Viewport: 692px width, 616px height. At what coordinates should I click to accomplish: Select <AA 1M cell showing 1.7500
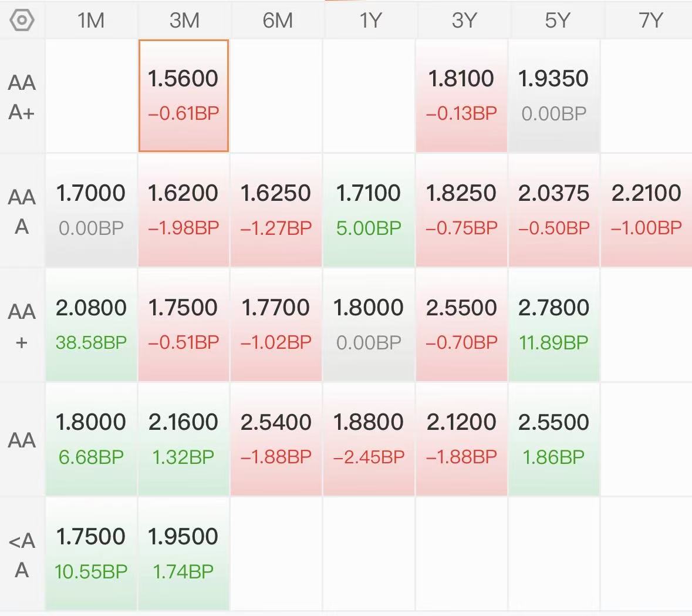(91, 553)
